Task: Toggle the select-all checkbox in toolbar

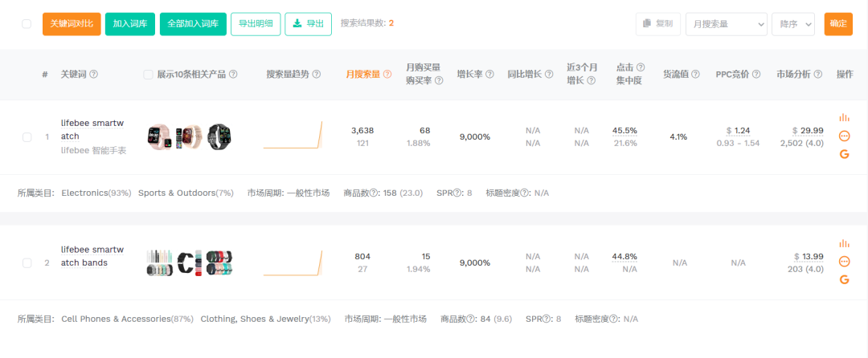Action: (27, 24)
